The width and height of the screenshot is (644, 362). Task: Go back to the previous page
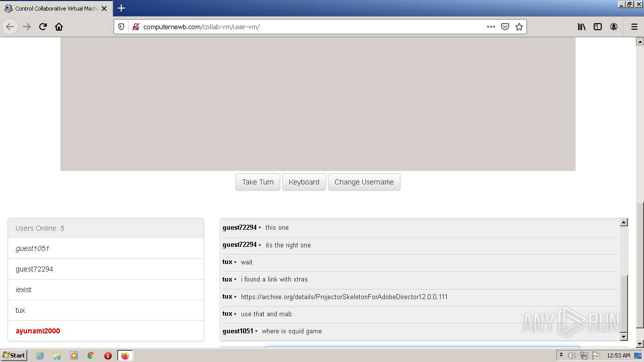pyautogui.click(x=10, y=27)
